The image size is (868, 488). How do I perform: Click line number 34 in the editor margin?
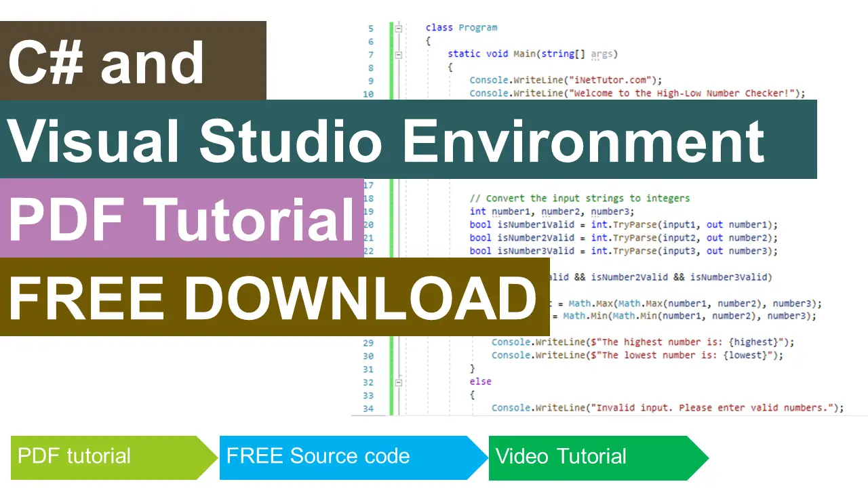(368, 407)
